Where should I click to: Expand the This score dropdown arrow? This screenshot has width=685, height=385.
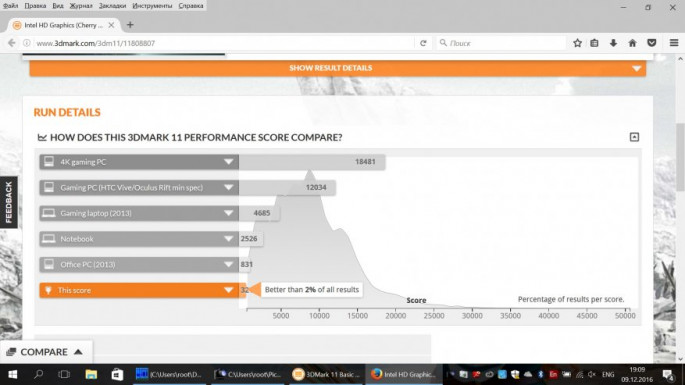pyautogui.click(x=228, y=290)
